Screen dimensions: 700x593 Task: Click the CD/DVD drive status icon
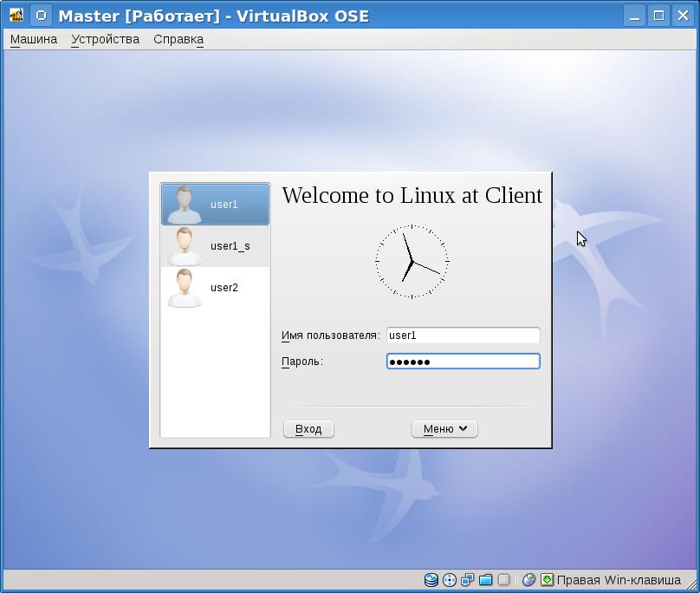449,580
